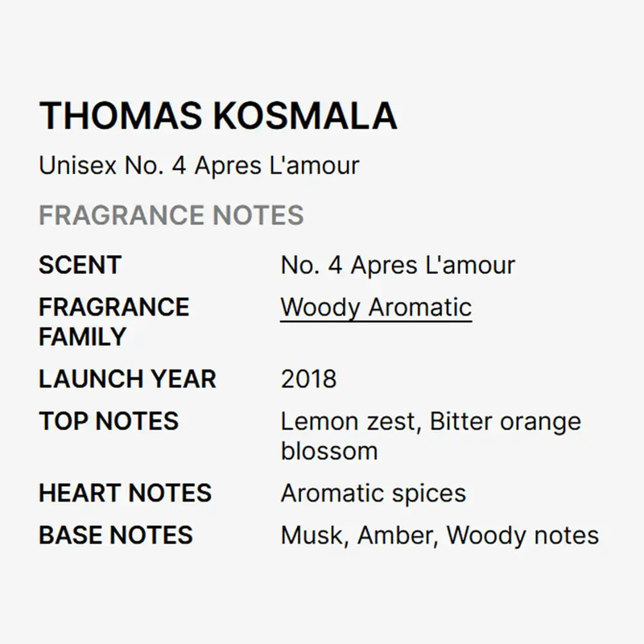Screen dimensions: 644x644
Task: Click the SCENT label
Action: tap(80, 265)
